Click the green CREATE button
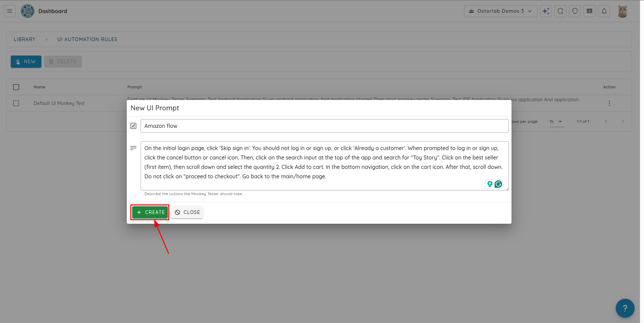Screen dimensions: 644x323 click(150, 212)
